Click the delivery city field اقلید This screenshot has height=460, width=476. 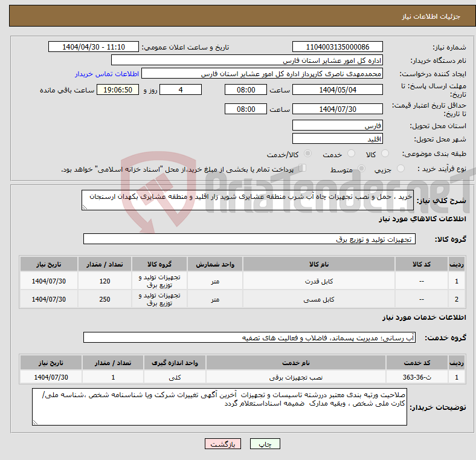(x=337, y=139)
